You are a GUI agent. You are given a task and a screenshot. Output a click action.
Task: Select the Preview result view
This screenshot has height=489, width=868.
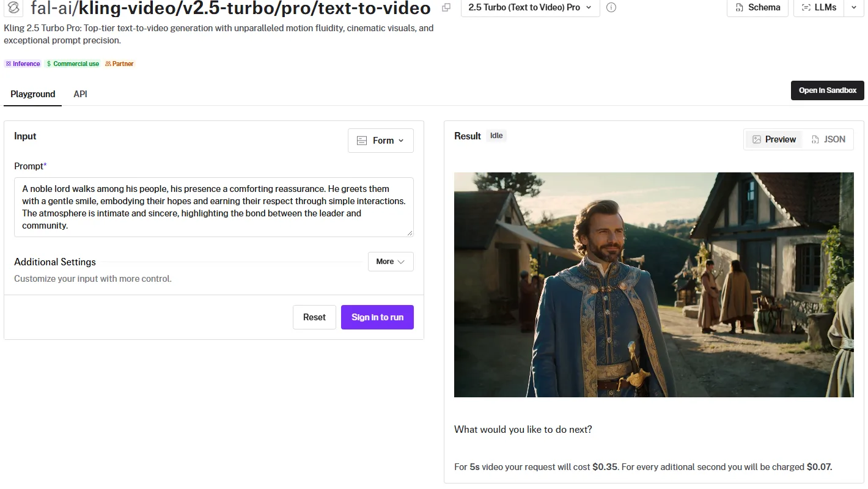(774, 139)
